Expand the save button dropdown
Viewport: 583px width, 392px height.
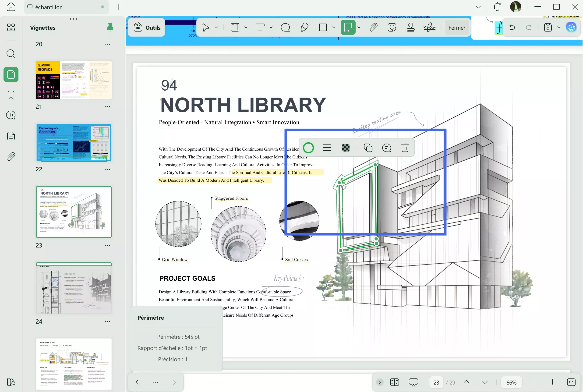point(559,27)
